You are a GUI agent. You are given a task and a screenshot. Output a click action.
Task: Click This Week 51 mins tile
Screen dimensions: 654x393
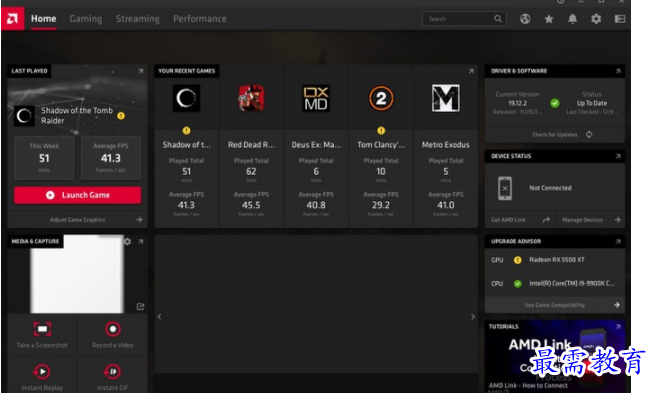[x=44, y=158]
